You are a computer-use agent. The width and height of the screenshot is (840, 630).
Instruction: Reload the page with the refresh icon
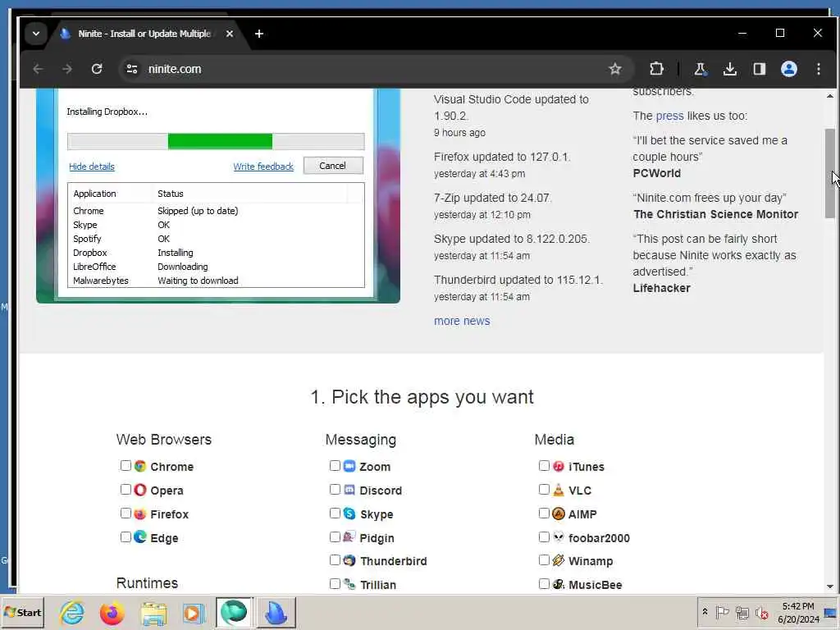(x=97, y=69)
